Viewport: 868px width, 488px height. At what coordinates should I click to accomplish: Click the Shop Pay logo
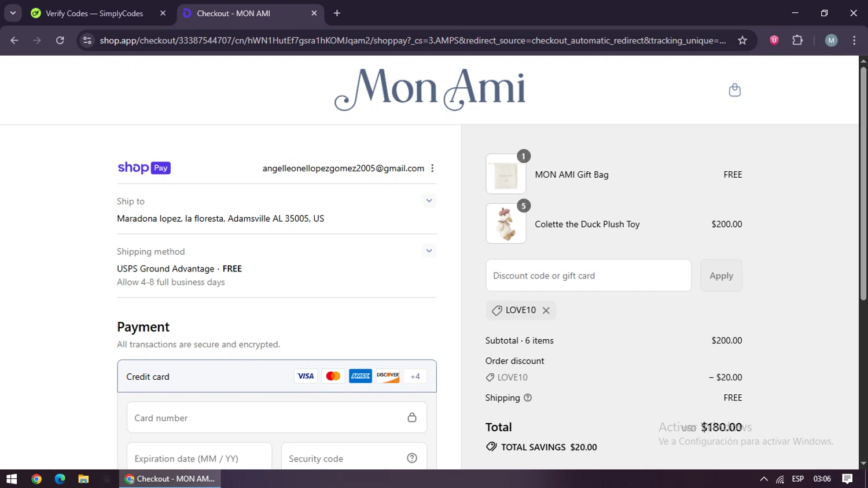[144, 168]
